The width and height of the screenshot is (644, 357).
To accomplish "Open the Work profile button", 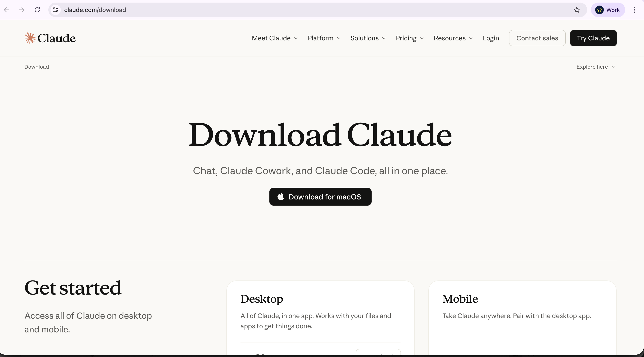I will (608, 10).
